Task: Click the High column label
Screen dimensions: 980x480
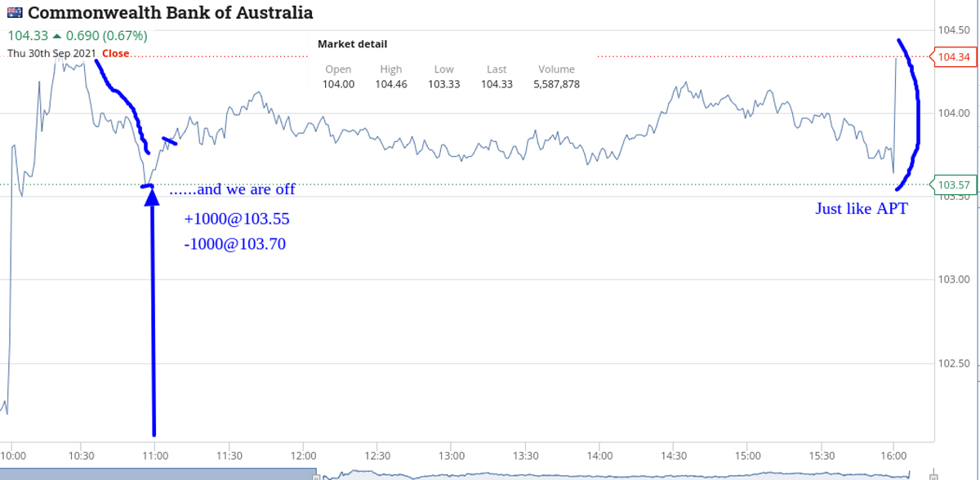Action: point(391,69)
